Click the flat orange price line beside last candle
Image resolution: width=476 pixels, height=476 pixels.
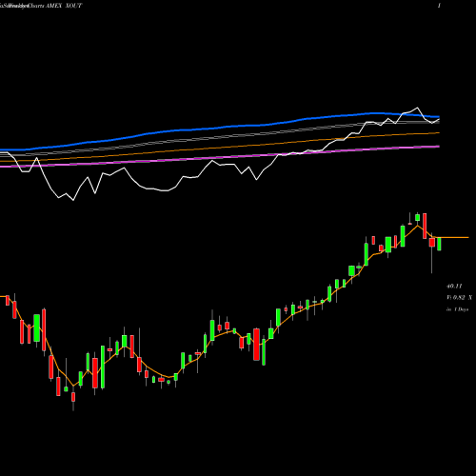(x=455, y=237)
